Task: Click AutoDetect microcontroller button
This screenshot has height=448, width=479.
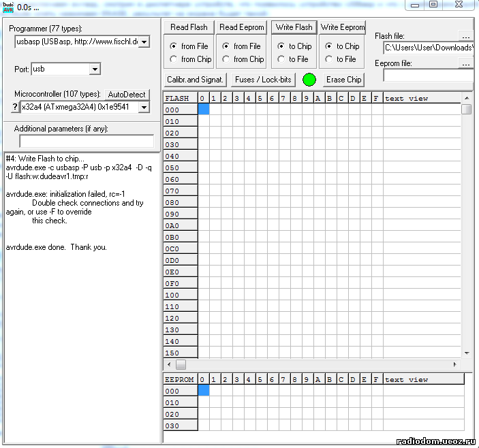Action: pos(127,95)
